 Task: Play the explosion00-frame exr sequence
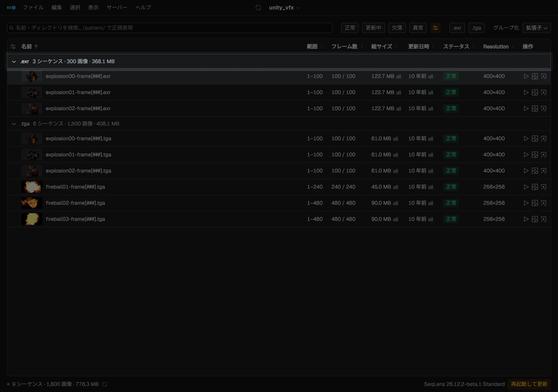tap(526, 76)
